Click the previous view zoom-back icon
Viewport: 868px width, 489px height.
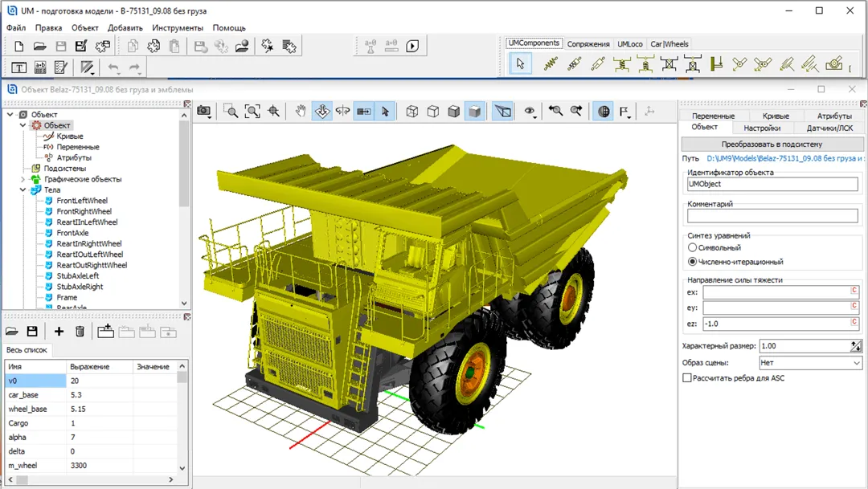click(555, 111)
